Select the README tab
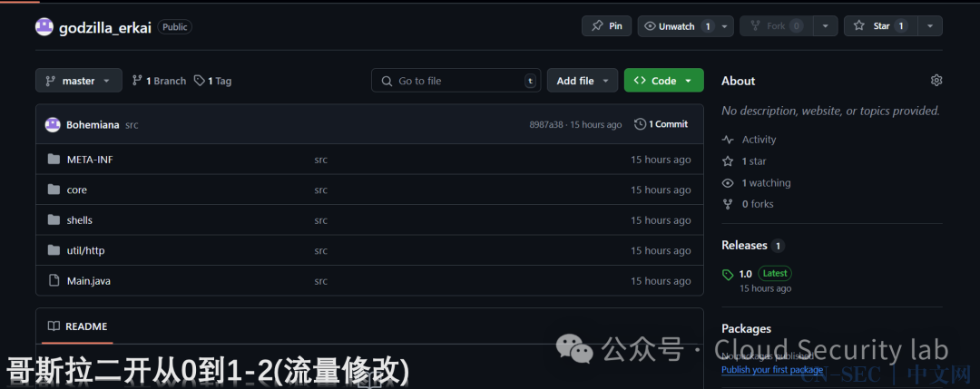This screenshot has height=389, width=980. [x=78, y=326]
